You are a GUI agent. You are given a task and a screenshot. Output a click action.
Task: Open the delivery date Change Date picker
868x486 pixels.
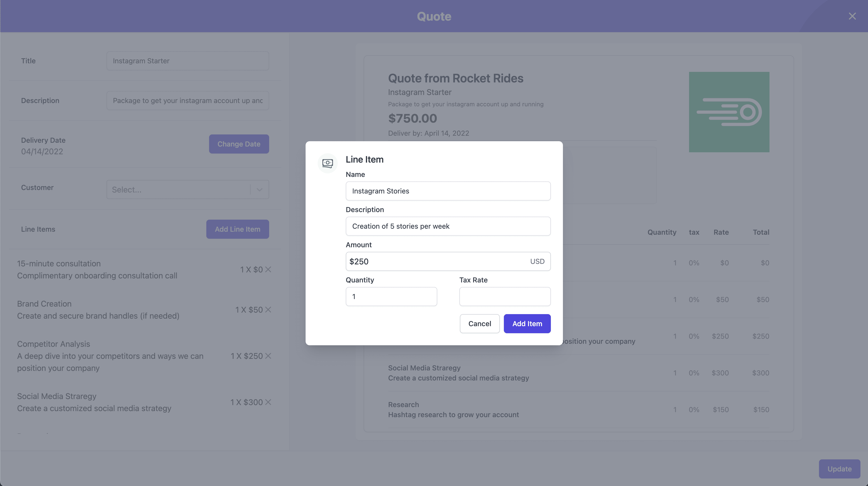238,143
